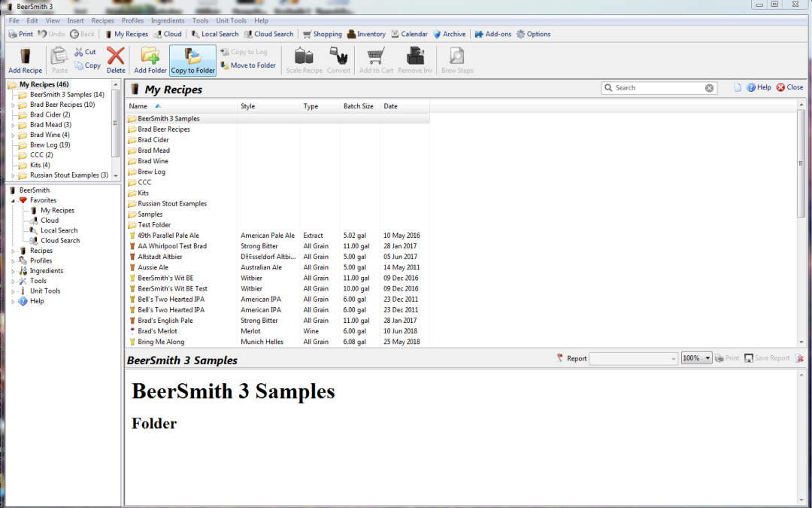Click the red X icon after Save Report

tap(799, 358)
